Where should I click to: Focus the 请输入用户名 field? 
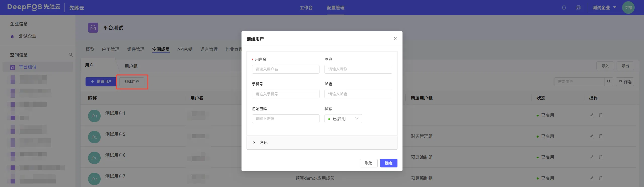pos(286,69)
